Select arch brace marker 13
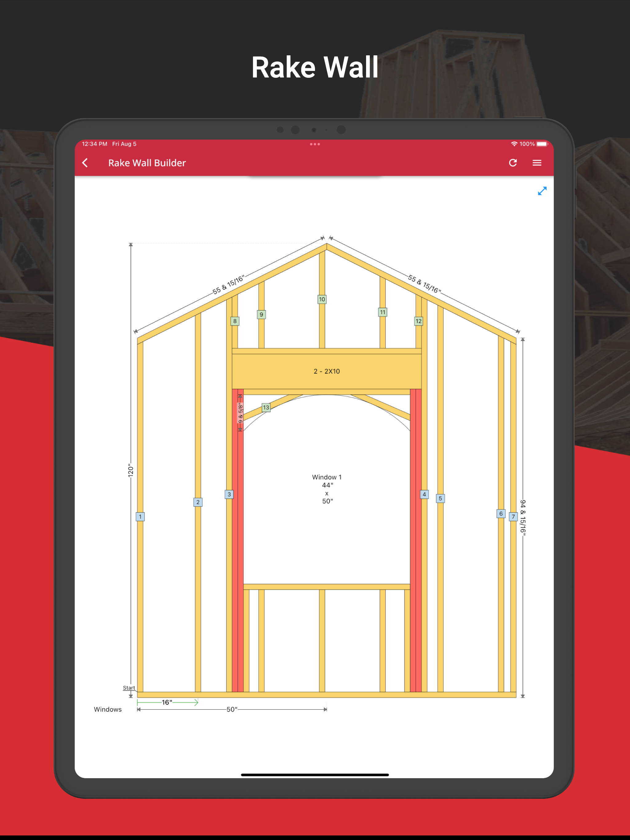Screen dimensions: 630x840 point(266,407)
